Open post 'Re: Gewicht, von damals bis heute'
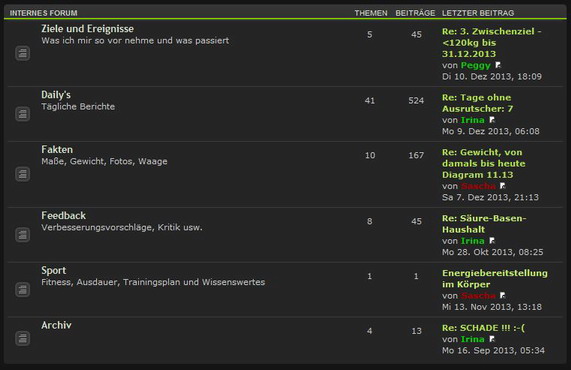Viewport: 571px width, 370px height. [484, 164]
